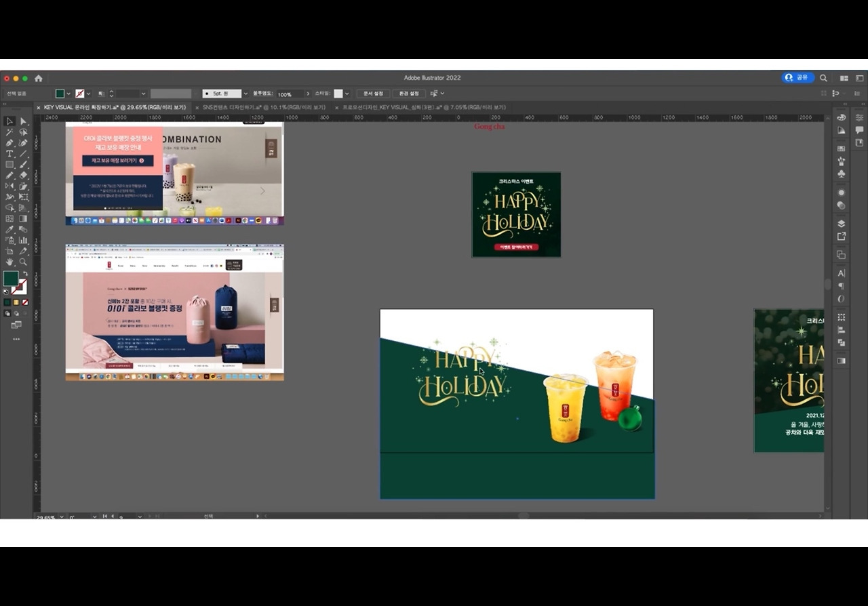The width and height of the screenshot is (868, 606).
Task: Open the zoom level dropdown at bottom
Action: tap(62, 517)
